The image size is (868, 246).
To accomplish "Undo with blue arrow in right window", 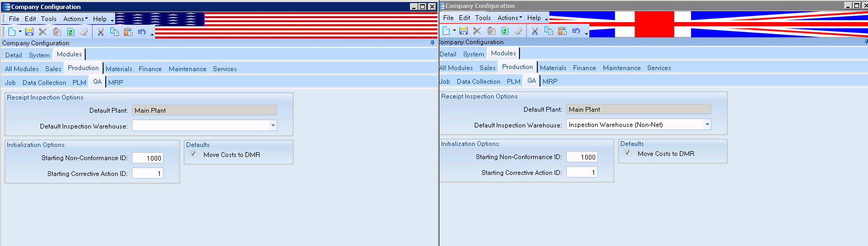I will (x=576, y=31).
